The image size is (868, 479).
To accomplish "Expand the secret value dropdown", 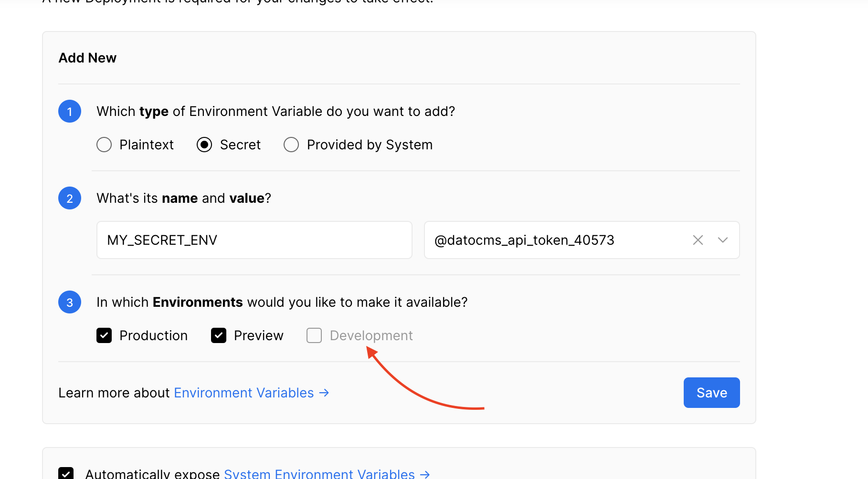I will [x=722, y=240].
